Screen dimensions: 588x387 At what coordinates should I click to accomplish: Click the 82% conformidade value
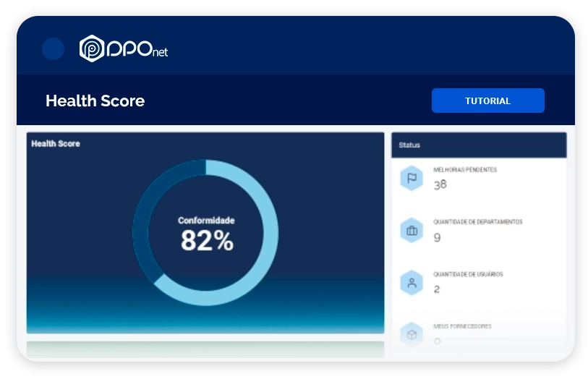coord(207,241)
